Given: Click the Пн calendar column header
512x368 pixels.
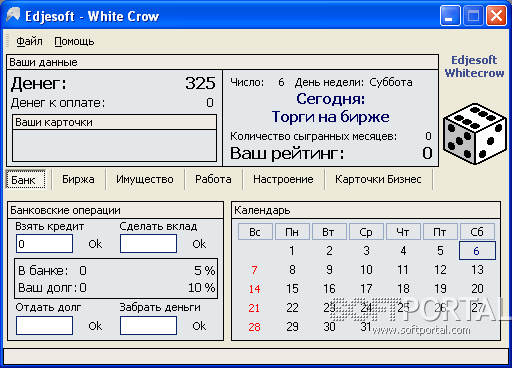Looking at the screenshot, I should click(x=292, y=232).
